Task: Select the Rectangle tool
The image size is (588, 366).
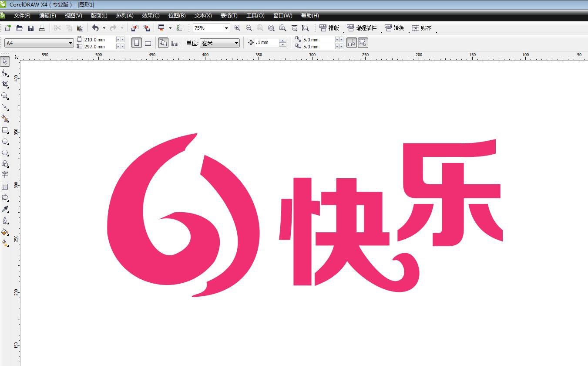Action: (5, 130)
